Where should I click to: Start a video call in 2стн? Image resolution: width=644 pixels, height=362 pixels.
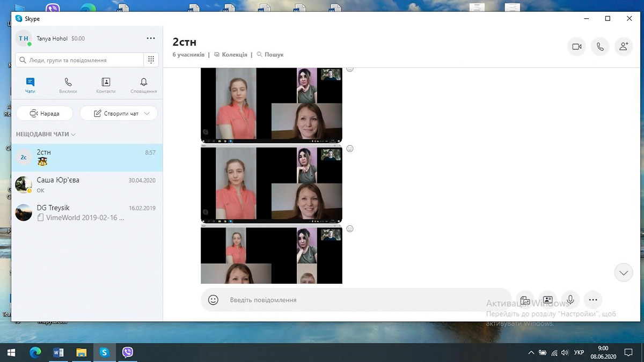point(577,47)
